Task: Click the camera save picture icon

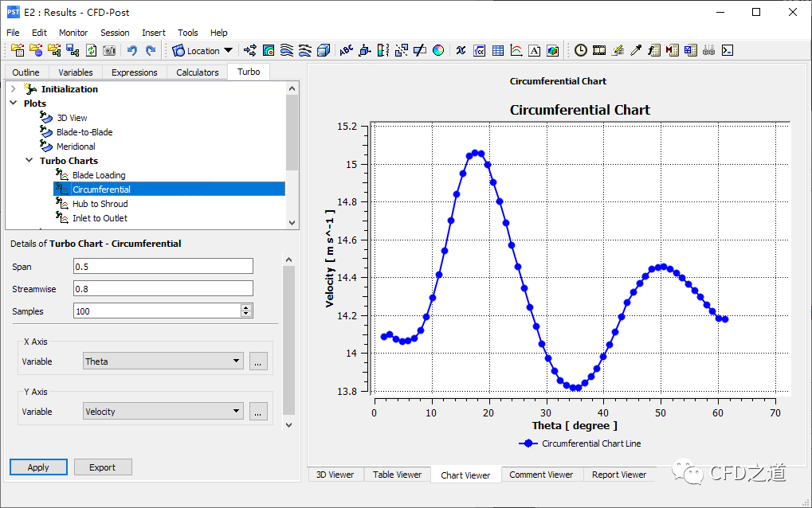Action: pyautogui.click(x=109, y=50)
